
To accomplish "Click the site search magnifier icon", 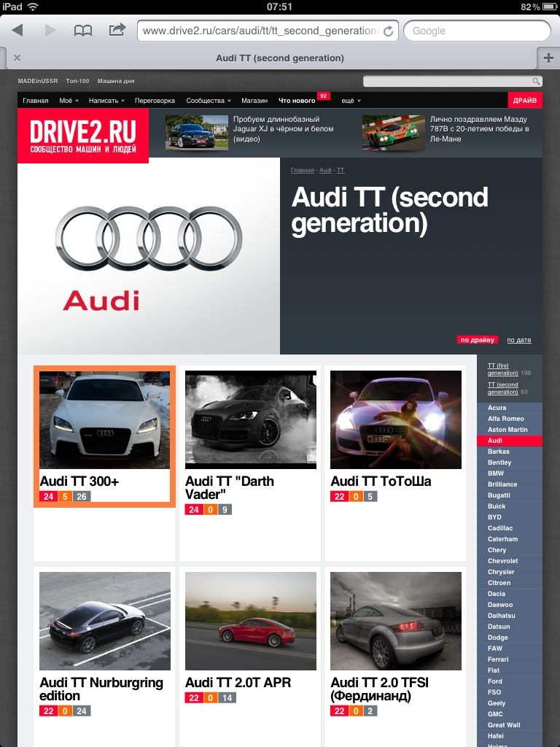I will tap(536, 82).
